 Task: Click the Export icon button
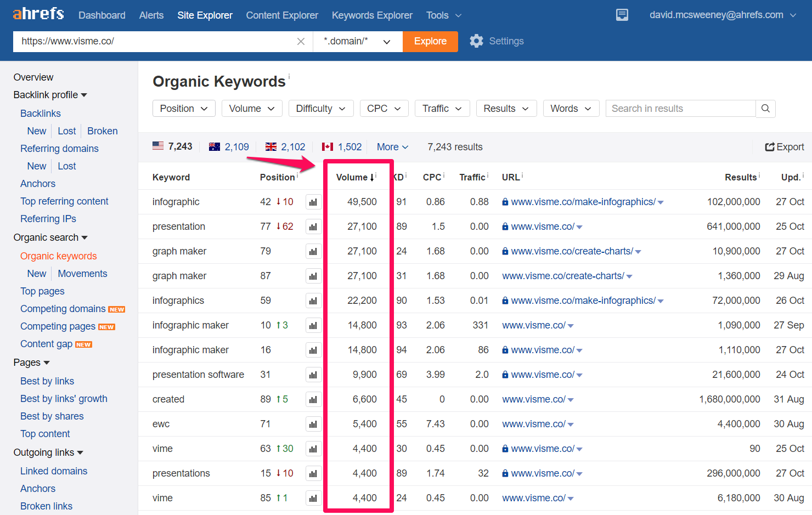[x=785, y=147]
